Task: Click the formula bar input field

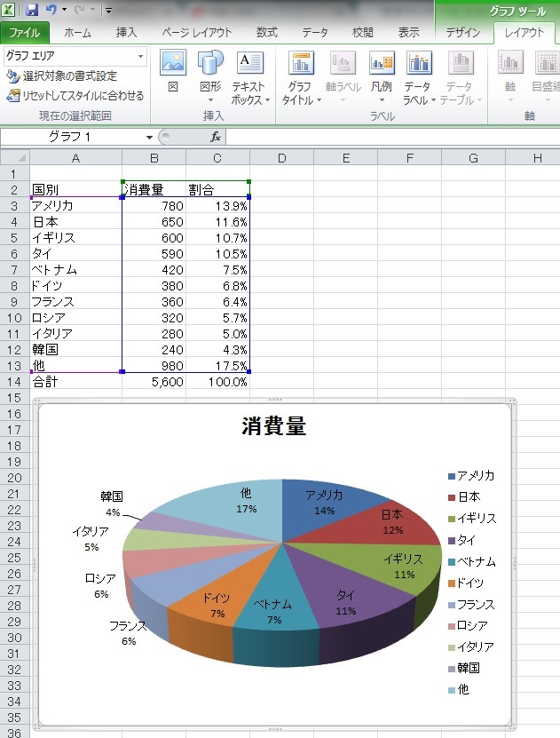Action: pyautogui.click(x=392, y=137)
